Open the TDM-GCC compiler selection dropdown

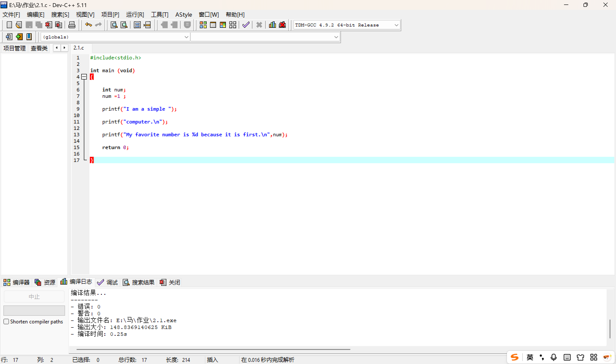click(x=396, y=25)
